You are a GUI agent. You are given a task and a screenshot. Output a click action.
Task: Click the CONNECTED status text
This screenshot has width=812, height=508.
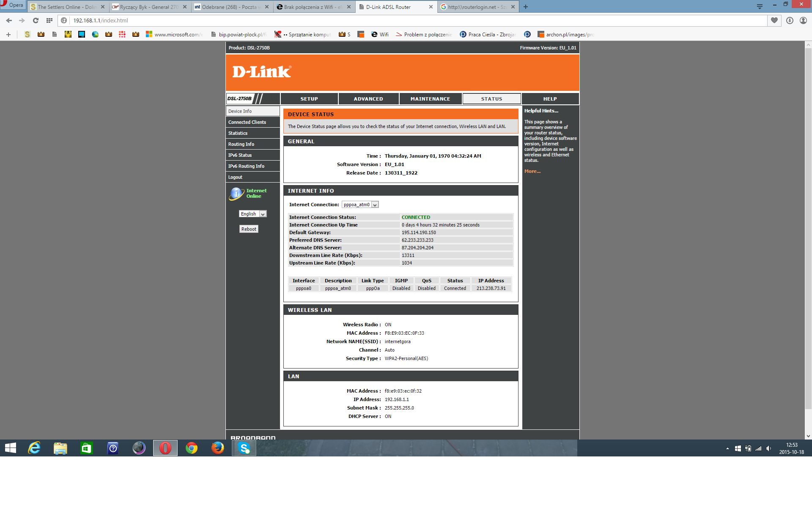(x=416, y=217)
